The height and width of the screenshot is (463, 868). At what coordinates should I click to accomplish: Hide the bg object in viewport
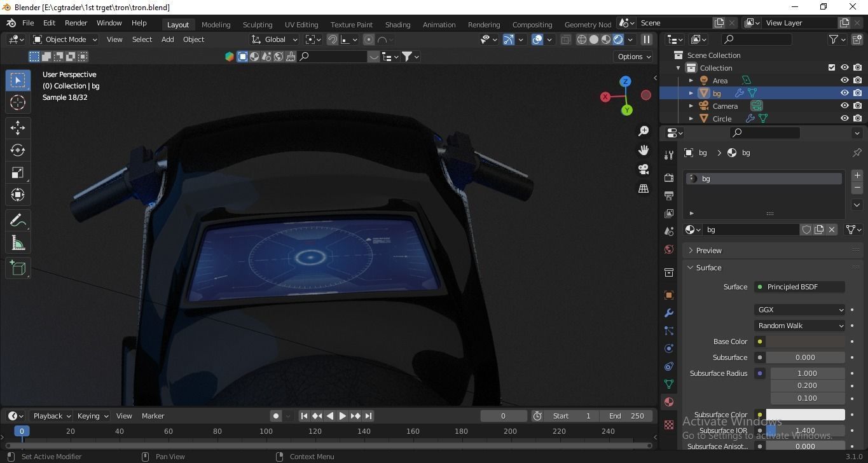(844, 93)
